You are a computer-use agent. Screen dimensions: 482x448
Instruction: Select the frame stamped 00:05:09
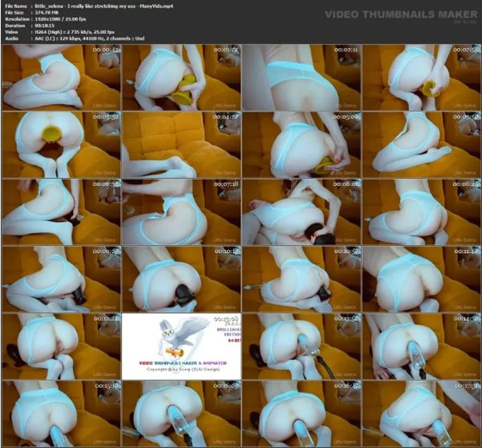(302, 144)
